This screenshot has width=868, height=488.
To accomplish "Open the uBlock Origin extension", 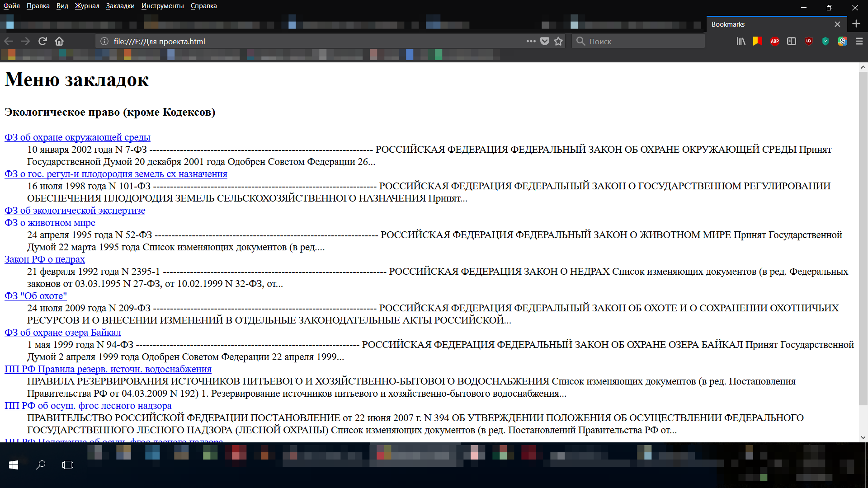I will 809,41.
